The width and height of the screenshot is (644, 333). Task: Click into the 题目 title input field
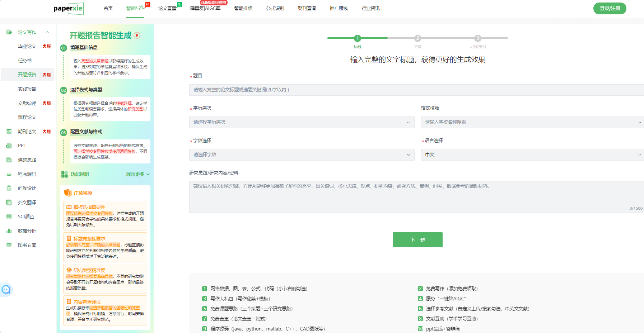click(416, 90)
